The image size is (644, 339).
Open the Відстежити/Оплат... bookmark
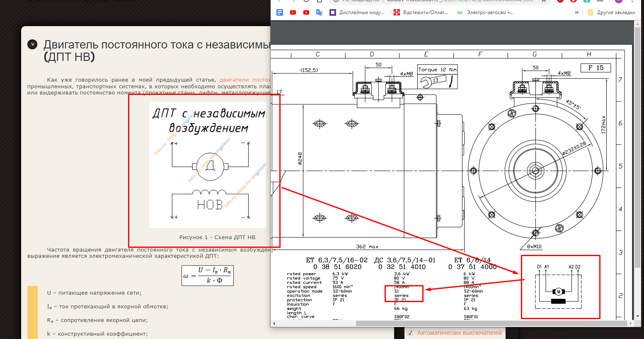[421, 12]
